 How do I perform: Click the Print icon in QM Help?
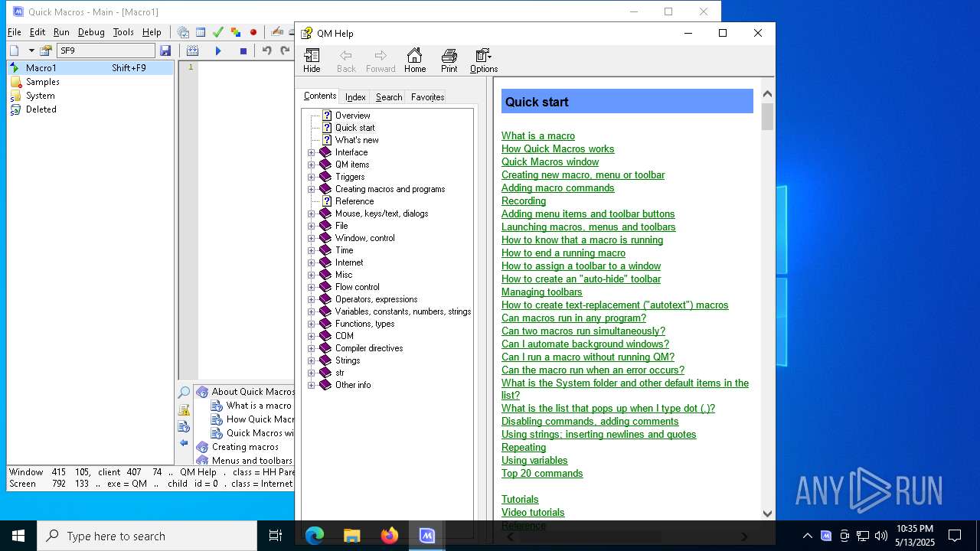tap(449, 60)
